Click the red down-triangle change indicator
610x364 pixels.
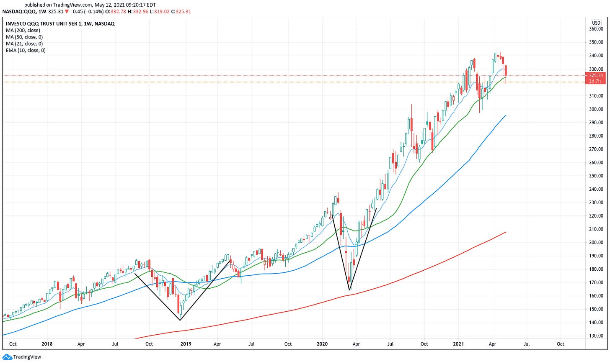coord(67,12)
